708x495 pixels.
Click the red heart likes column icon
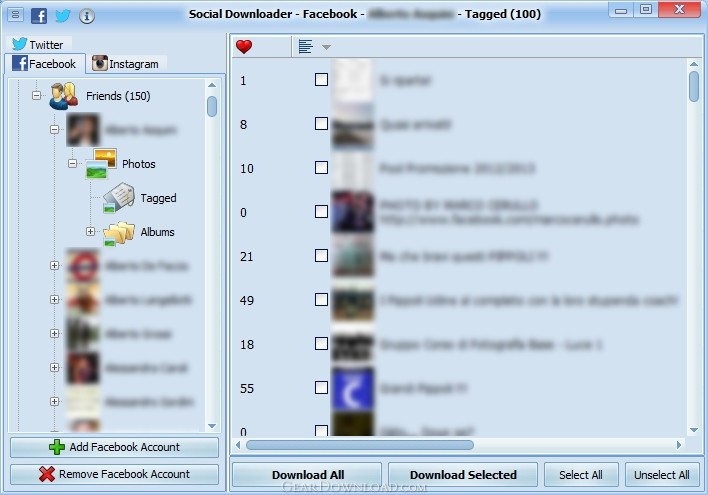tap(244, 47)
